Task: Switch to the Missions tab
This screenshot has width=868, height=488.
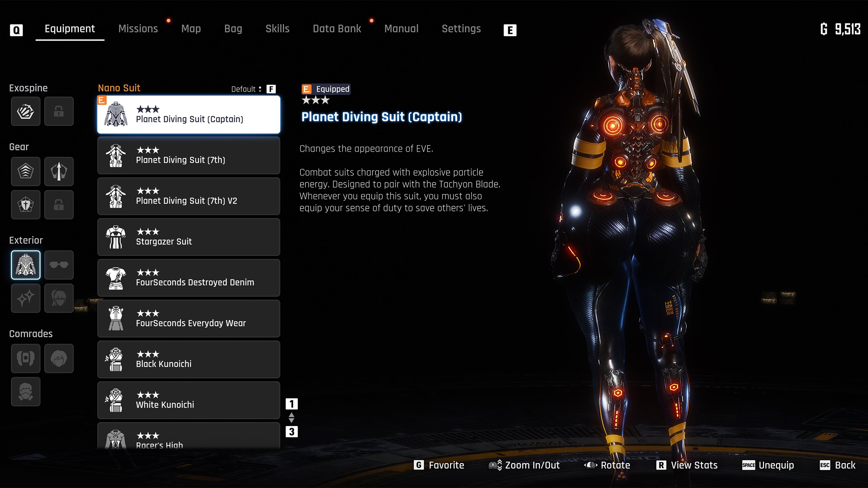Action: [x=138, y=29]
